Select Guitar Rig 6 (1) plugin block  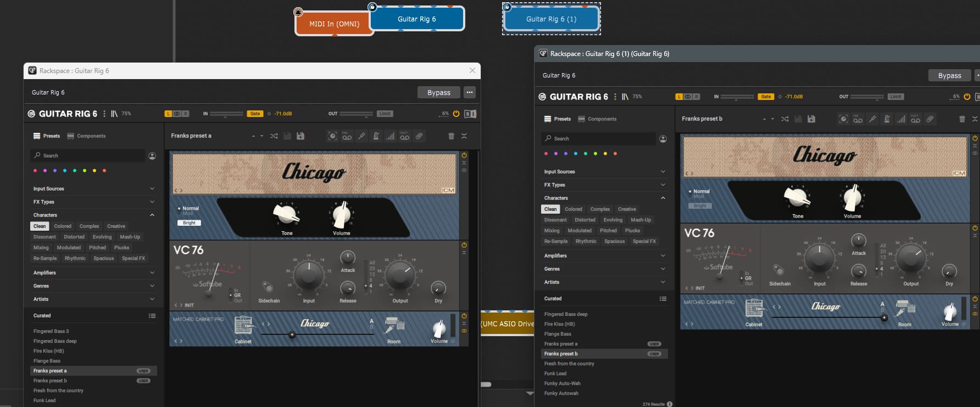(551, 19)
